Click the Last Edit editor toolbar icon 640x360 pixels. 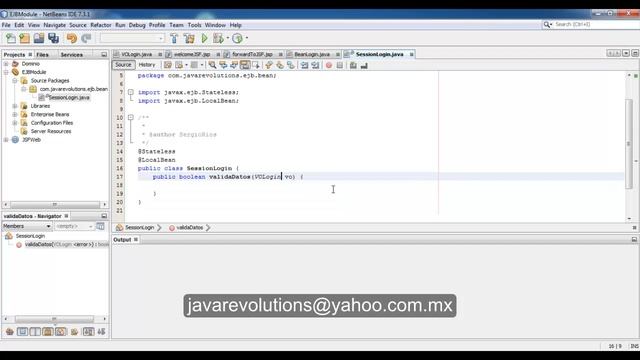pyautogui.click(x=168, y=65)
